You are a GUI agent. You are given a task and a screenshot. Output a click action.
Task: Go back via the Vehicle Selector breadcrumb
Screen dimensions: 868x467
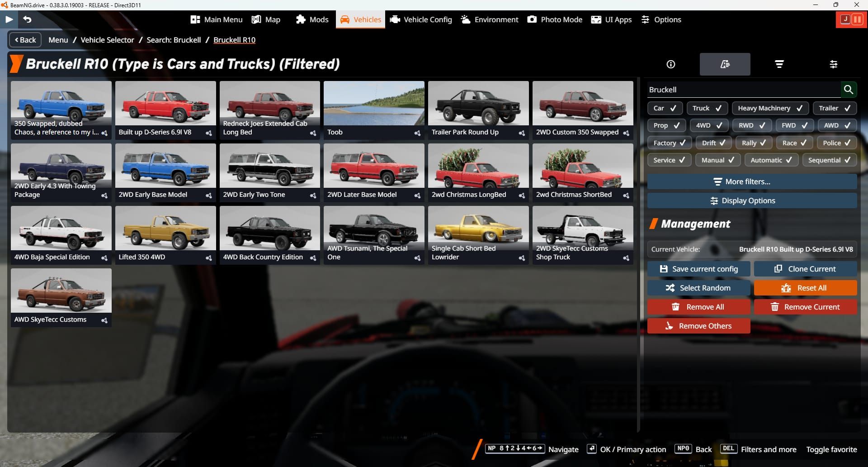click(107, 40)
